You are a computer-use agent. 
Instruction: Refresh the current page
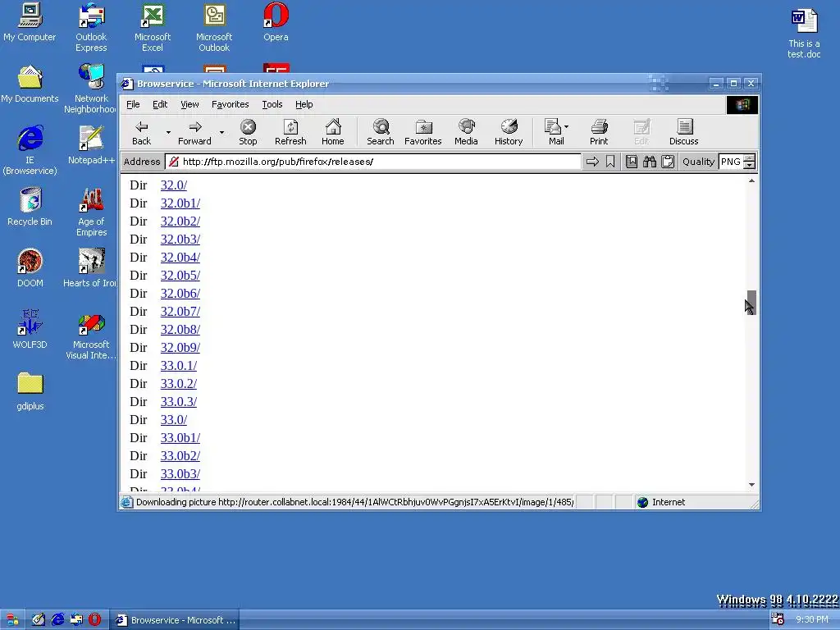point(290,132)
